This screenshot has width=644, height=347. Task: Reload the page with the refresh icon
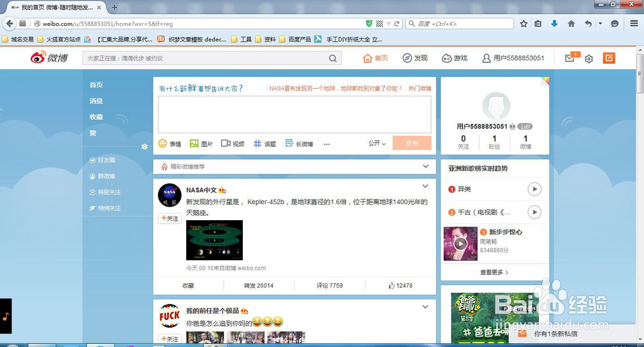397,24
